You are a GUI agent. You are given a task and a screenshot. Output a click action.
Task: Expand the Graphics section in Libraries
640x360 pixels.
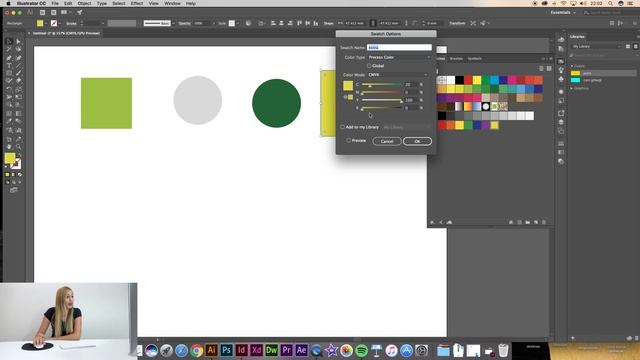pyautogui.click(x=572, y=88)
